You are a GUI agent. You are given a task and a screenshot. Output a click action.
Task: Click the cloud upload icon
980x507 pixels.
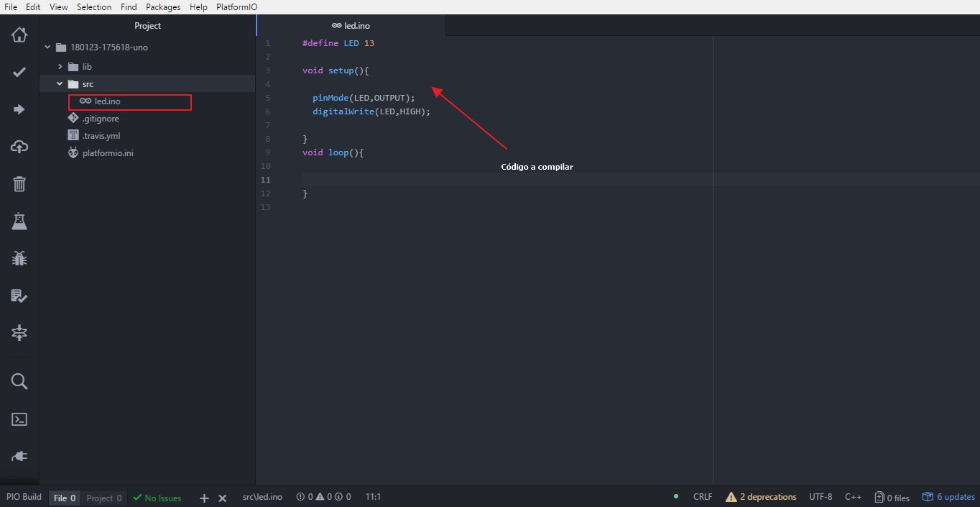tap(19, 147)
